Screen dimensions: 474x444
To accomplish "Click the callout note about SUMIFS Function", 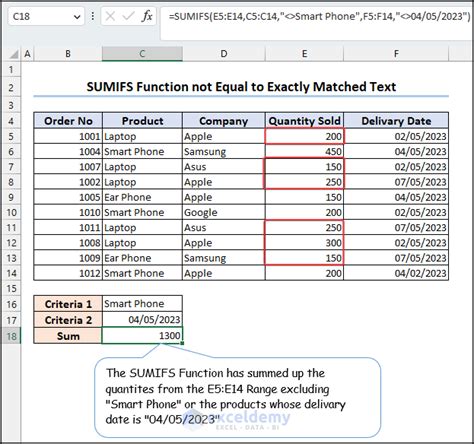I will click(x=237, y=397).
